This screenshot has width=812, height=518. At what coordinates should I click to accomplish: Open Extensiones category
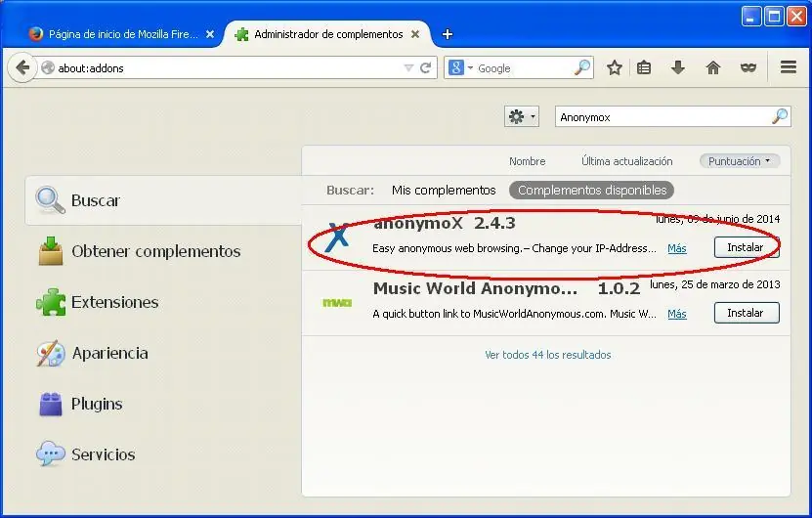[x=163, y=302]
